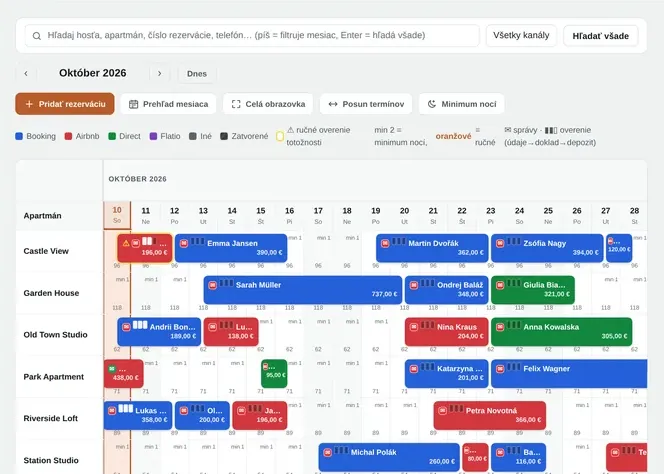Go to the next month with right chevron
The width and height of the screenshot is (664, 474).
(x=160, y=74)
